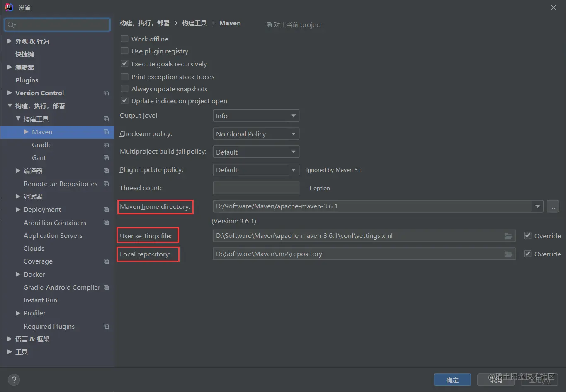Click the search magnifier icon in settings
566x392 pixels.
pos(11,25)
